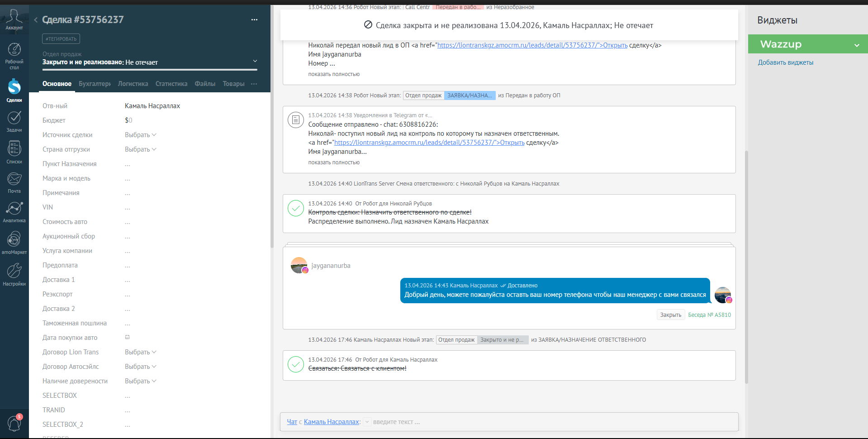Edit the Стоимость авто field
This screenshot has width=868, height=439.
[x=128, y=222]
